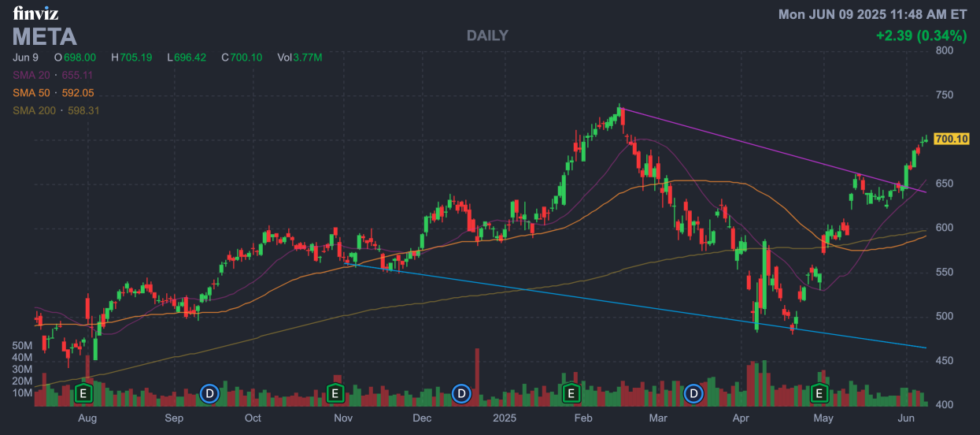Click the 500 price axis label
The image size is (980, 435).
(x=944, y=317)
